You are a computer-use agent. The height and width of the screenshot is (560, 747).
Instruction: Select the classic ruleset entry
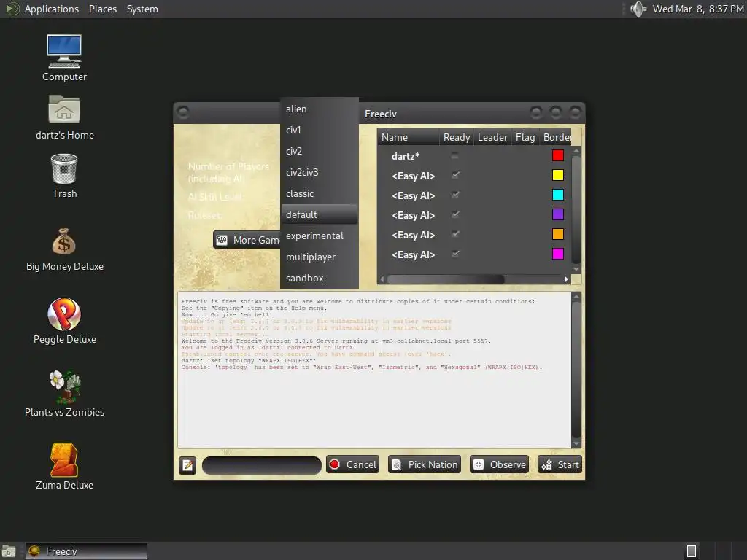[320, 193]
